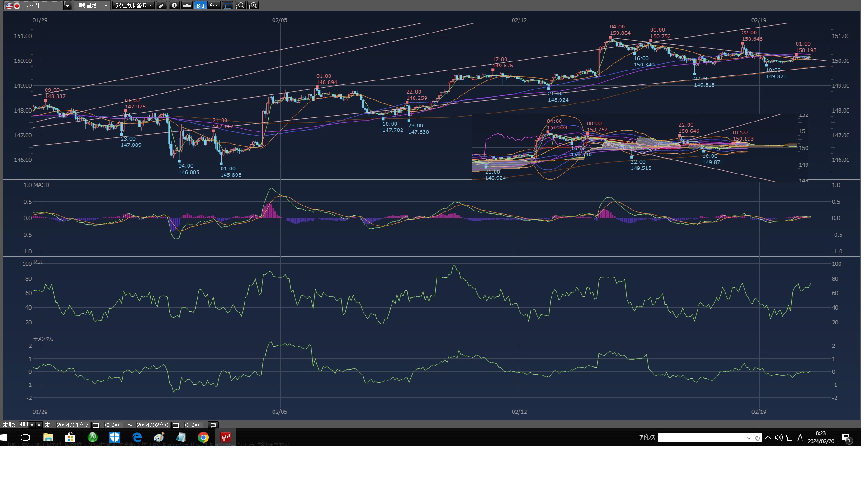The image size is (868, 488).
Task: Open the start date calendar picker
Action: coord(96,425)
